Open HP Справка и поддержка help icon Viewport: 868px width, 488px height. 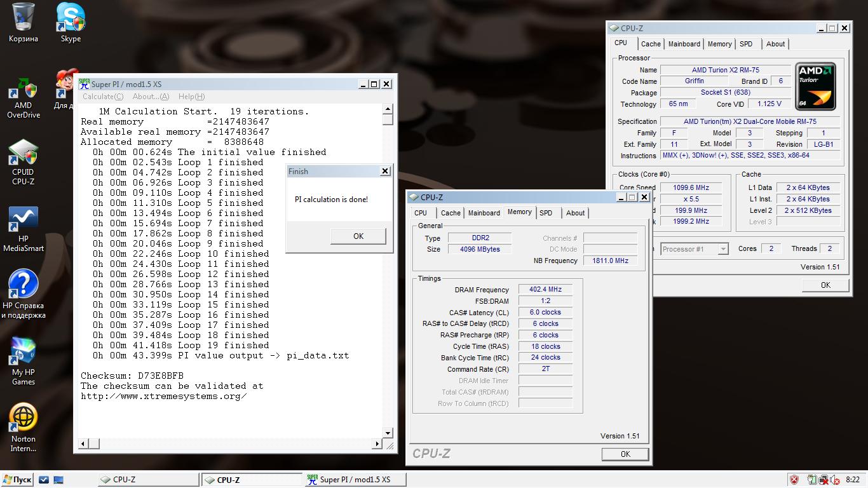pos(24,294)
